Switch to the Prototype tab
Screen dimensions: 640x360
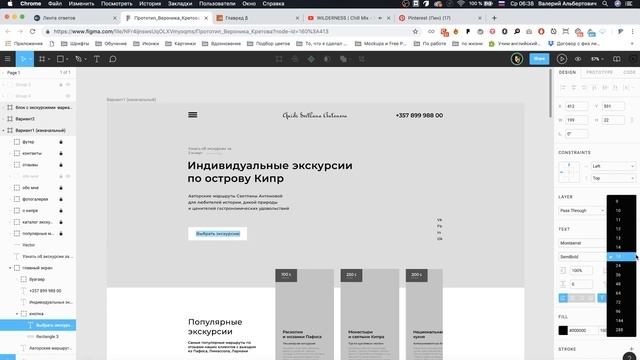(x=599, y=72)
